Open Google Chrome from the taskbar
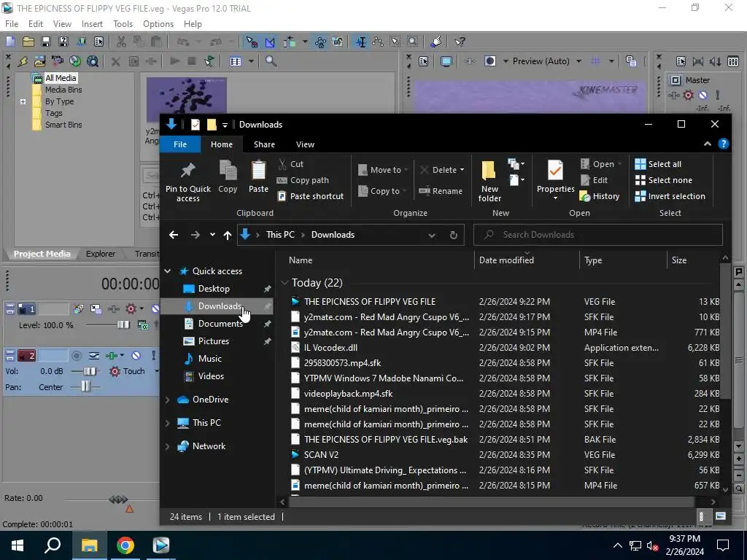The width and height of the screenshot is (747, 560). pyautogui.click(x=125, y=545)
